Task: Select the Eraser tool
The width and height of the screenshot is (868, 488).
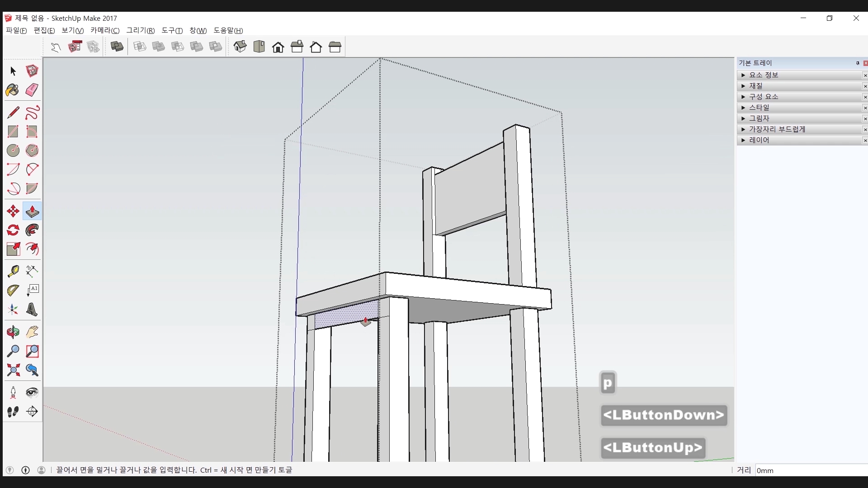Action: click(32, 90)
